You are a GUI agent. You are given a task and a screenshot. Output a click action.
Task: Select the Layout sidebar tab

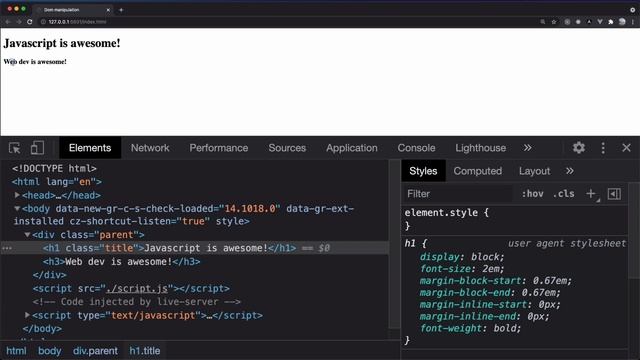point(534,171)
